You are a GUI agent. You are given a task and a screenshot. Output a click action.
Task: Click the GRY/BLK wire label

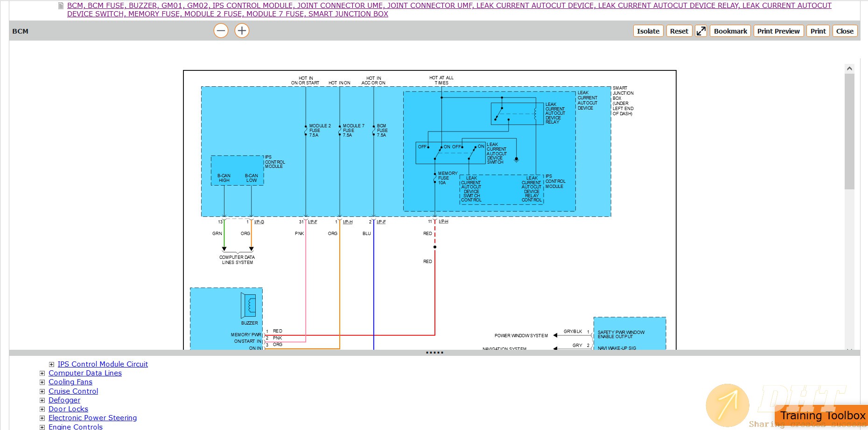[x=573, y=332]
